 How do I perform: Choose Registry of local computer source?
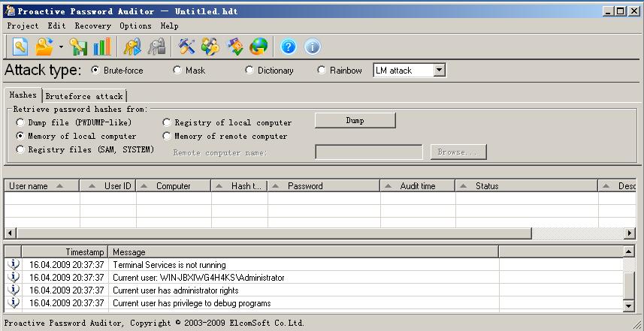[227, 122]
